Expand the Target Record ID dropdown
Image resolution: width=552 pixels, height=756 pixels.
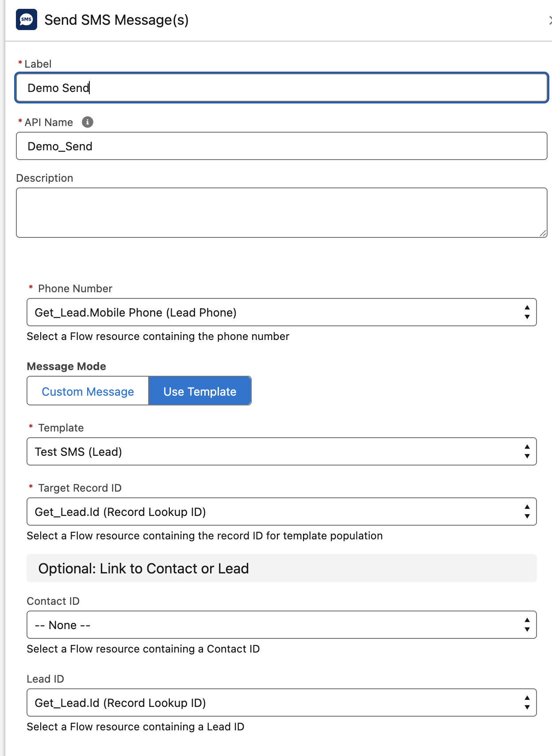(x=281, y=512)
